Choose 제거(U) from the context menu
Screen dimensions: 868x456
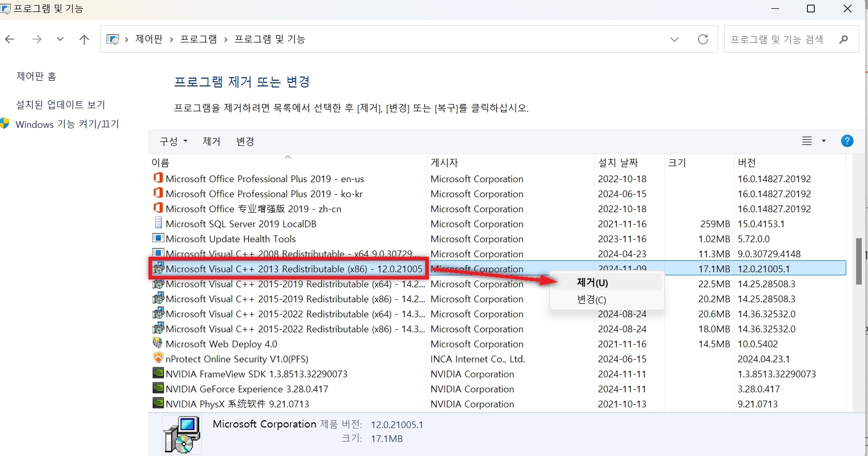[x=606, y=283]
